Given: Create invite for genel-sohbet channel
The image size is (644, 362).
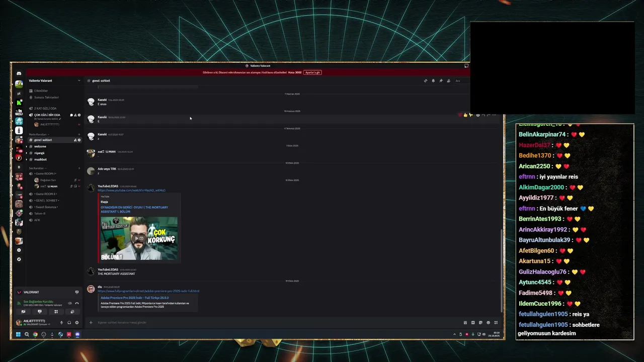Looking at the screenshot, I should click(75, 140).
